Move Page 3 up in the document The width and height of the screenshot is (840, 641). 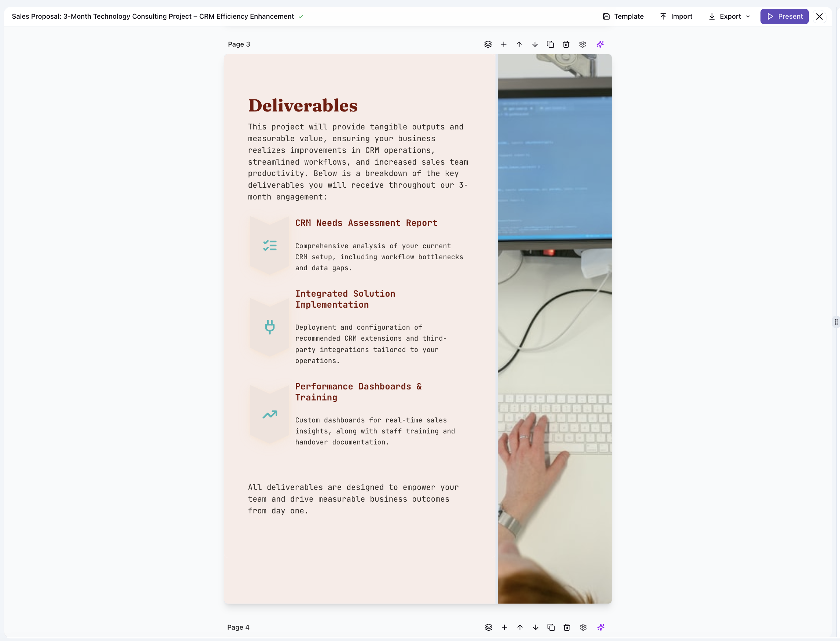pyautogui.click(x=519, y=44)
